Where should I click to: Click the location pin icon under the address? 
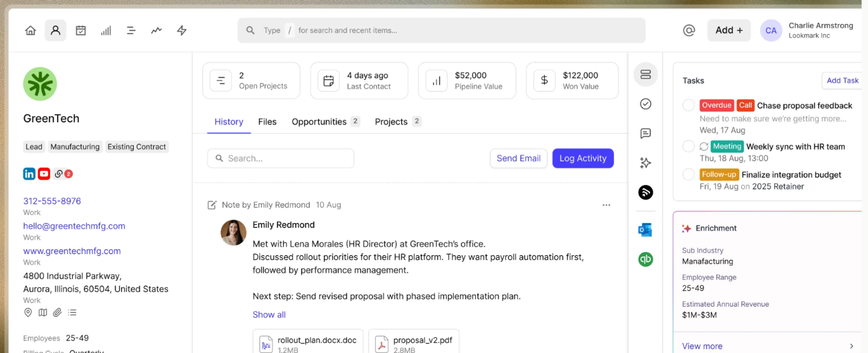point(28,312)
